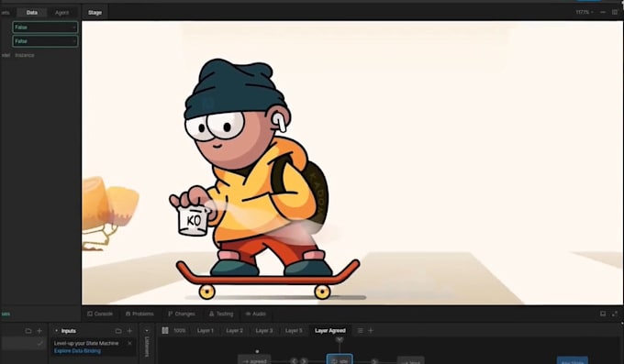Open the layers list menu icon
Viewport: 624px width, 364px height.
tap(360, 331)
